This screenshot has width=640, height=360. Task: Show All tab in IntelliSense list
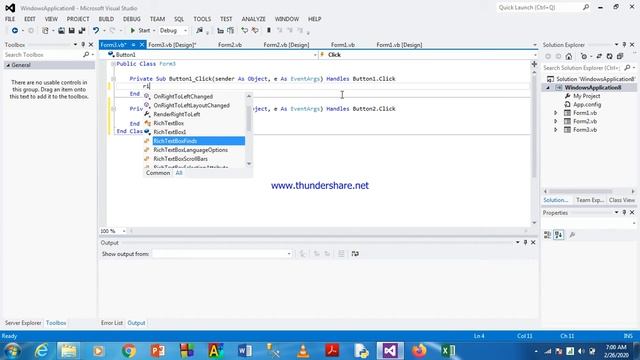pyautogui.click(x=179, y=173)
